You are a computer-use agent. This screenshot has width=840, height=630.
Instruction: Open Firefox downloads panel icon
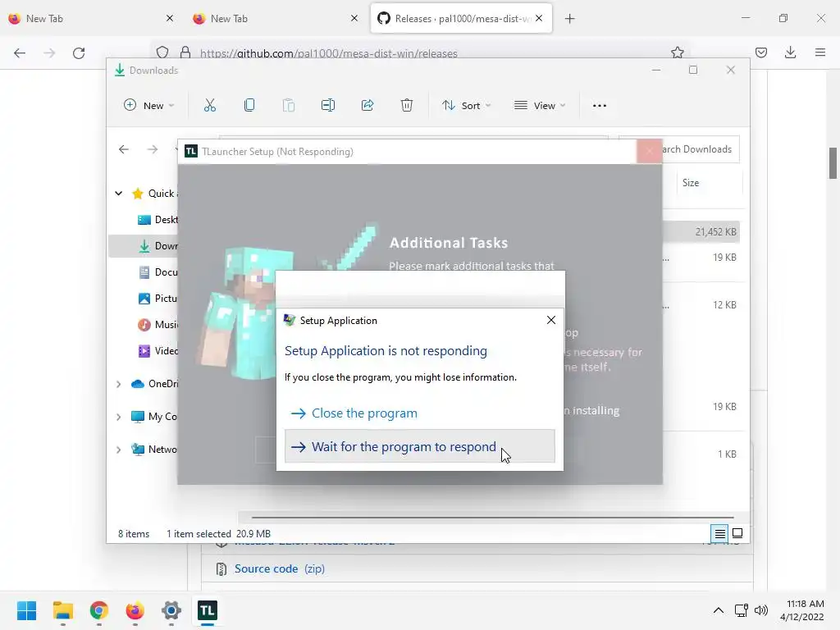point(790,52)
